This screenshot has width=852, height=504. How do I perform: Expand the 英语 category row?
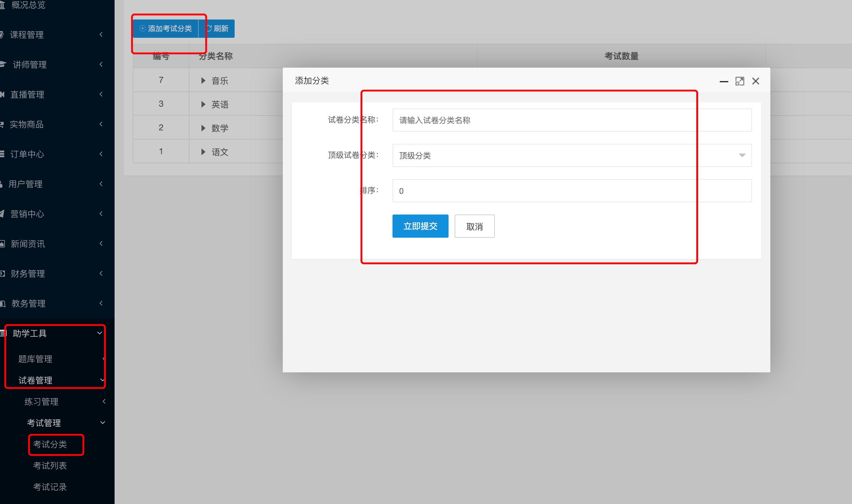click(x=203, y=104)
